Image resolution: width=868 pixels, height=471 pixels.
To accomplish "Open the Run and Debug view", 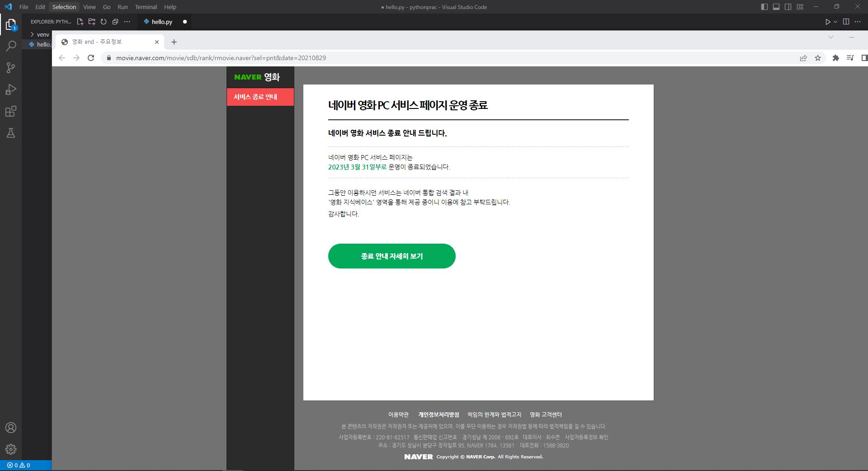I will (11, 89).
